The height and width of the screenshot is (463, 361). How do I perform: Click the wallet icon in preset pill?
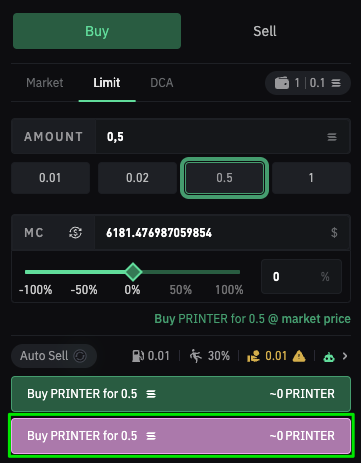(282, 83)
